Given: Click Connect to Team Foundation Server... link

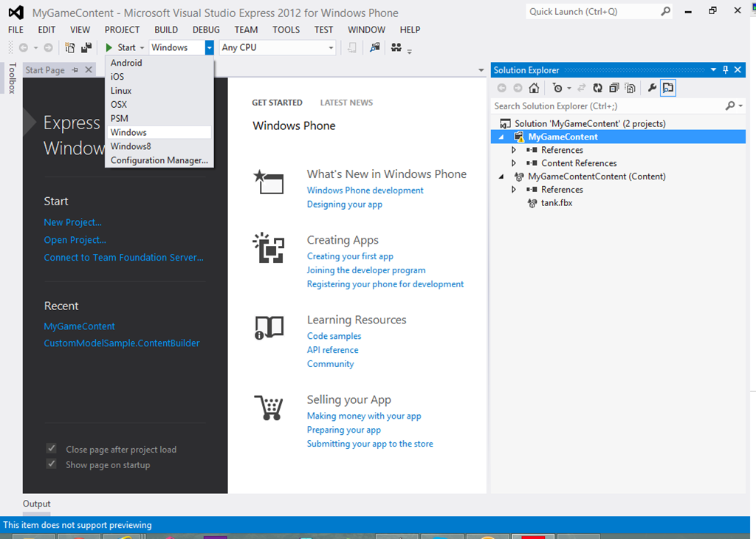Looking at the screenshot, I should coord(124,258).
